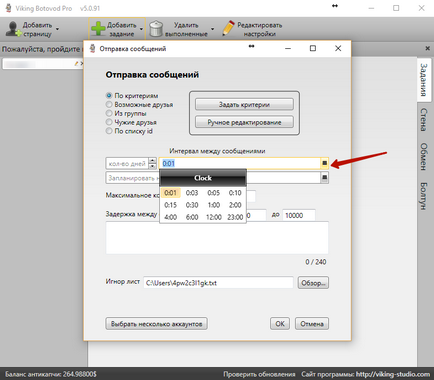
Task: Open the picker button of Запланировать field
Action: click(x=324, y=178)
